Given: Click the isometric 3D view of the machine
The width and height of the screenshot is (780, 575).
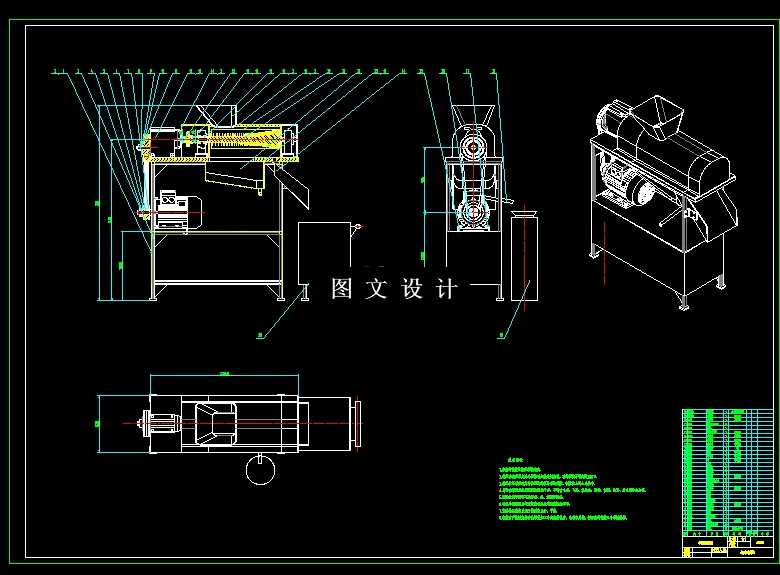Looking at the screenshot, I should (663, 201).
